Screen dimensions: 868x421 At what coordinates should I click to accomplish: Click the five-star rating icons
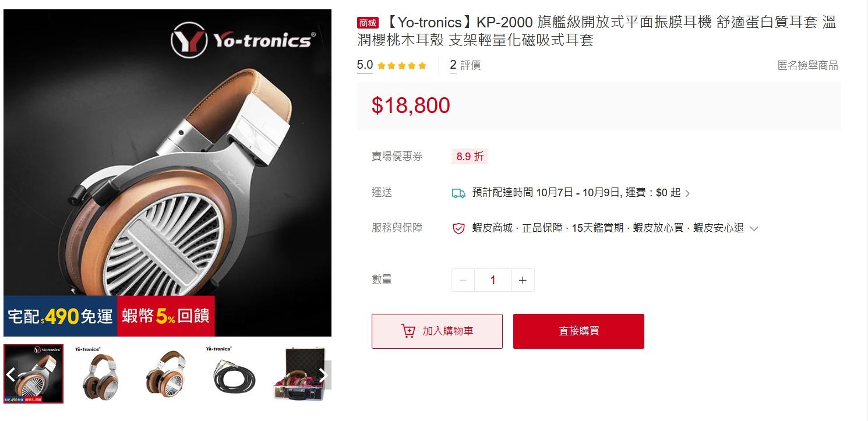(402, 66)
